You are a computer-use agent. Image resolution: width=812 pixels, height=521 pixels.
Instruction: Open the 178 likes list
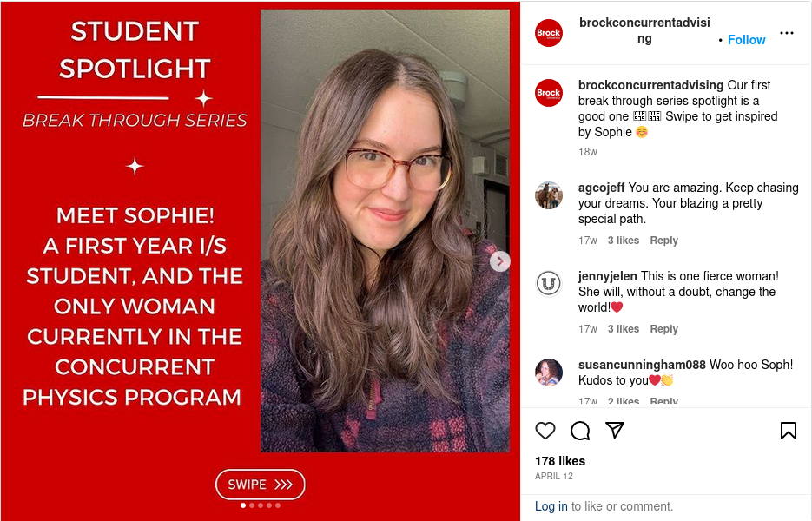[x=560, y=461]
